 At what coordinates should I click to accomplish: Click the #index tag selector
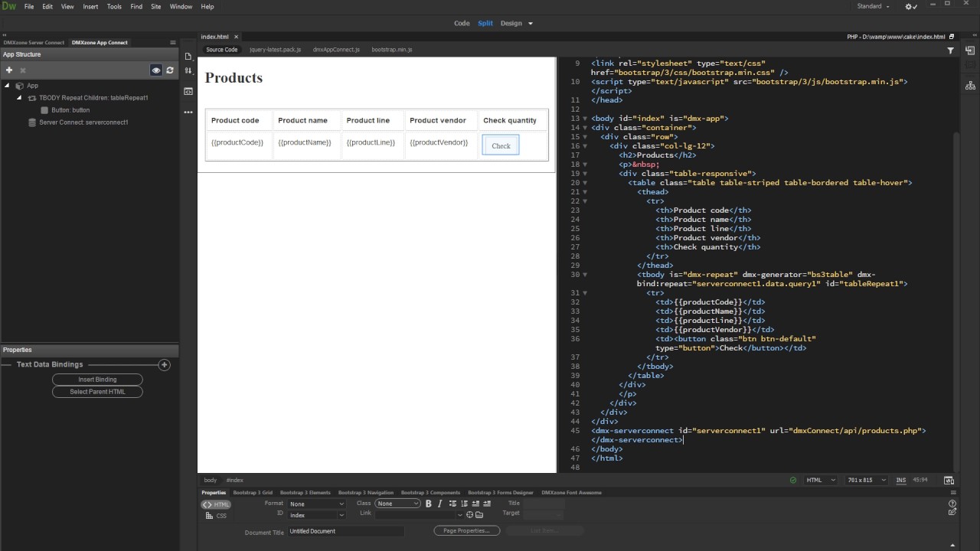234,481
